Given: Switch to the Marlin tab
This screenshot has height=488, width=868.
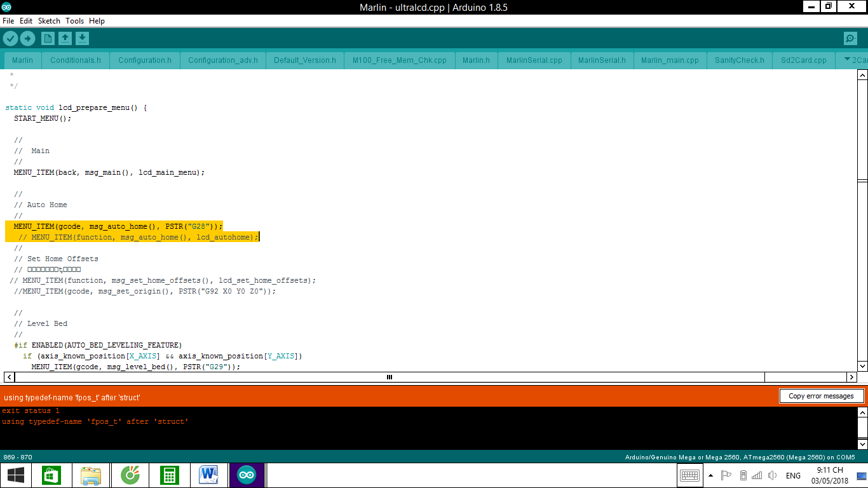Looking at the screenshot, I should point(23,60).
